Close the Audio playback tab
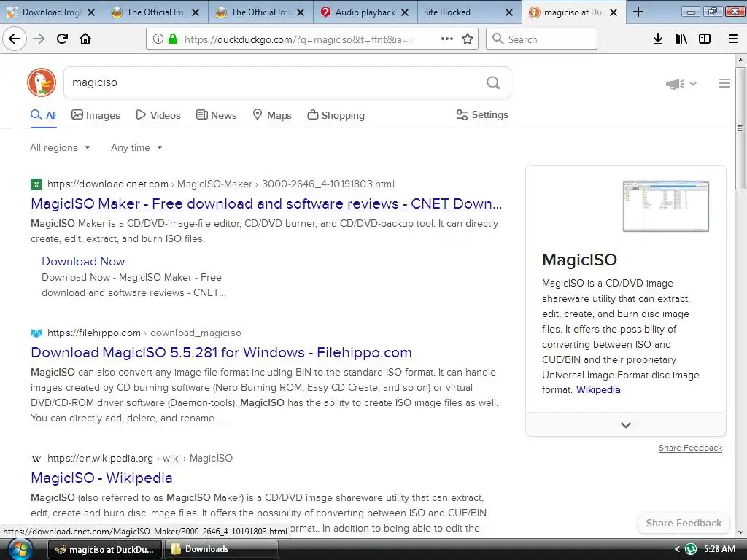Image resolution: width=747 pixels, height=560 pixels. tap(404, 12)
